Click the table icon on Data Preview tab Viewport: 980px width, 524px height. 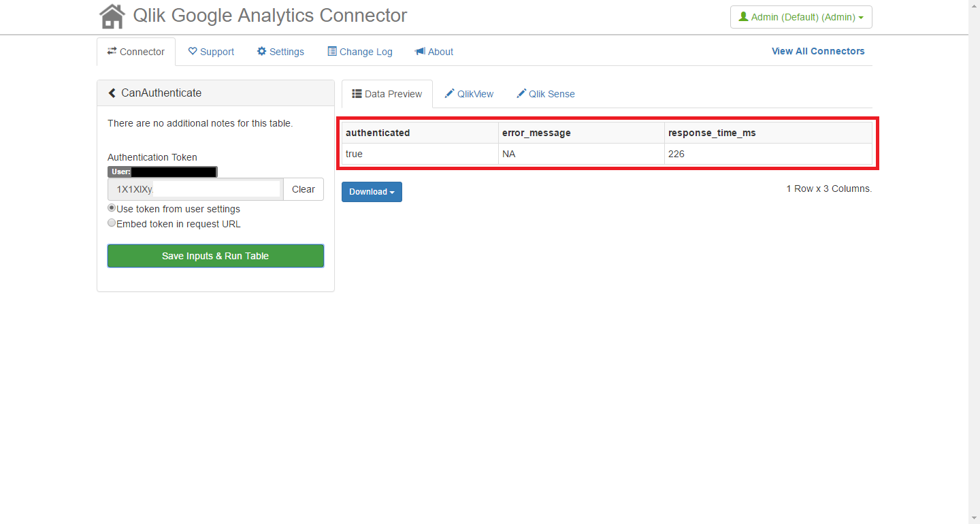coord(357,93)
